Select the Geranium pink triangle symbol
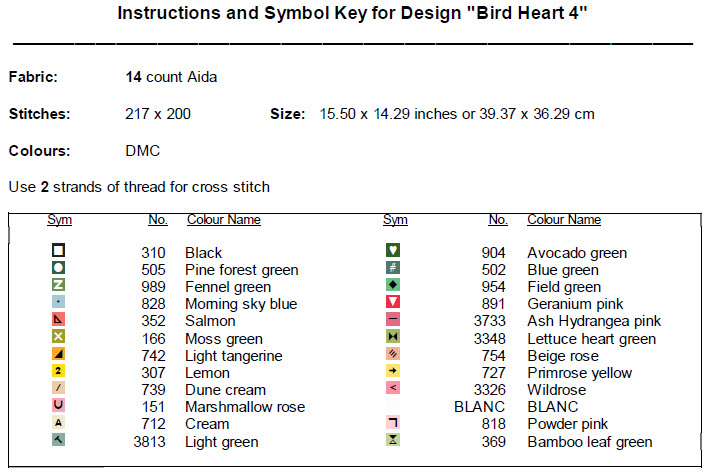 coord(393,302)
